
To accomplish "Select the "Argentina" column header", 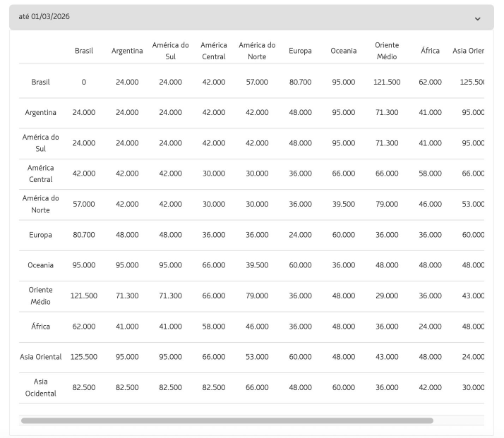I will coord(127,51).
